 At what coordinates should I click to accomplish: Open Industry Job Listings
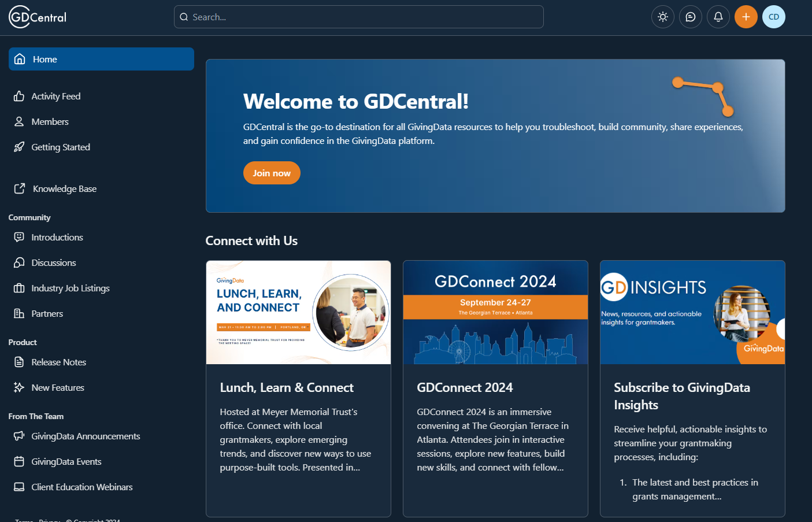click(69, 288)
